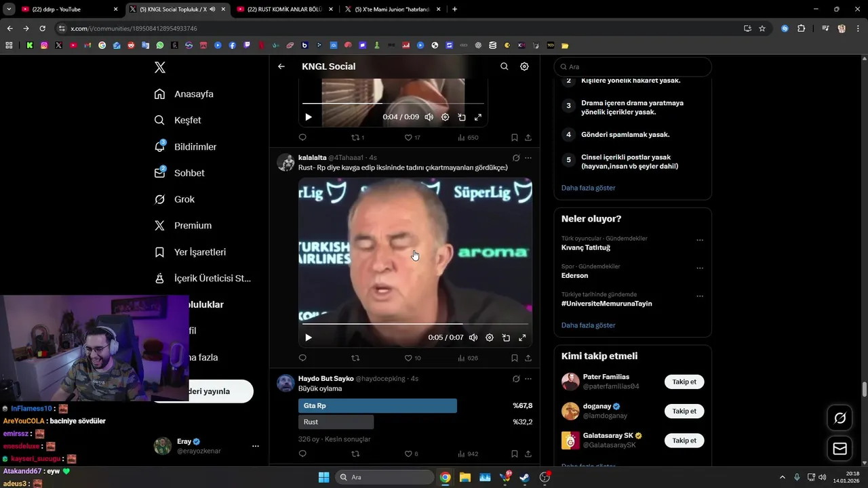
Task: Open options for #UniversiteMemurunaTayin trend
Action: (700, 296)
